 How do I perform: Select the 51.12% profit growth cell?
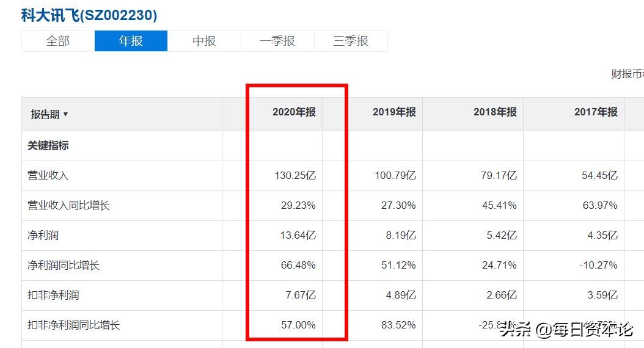coord(398,266)
